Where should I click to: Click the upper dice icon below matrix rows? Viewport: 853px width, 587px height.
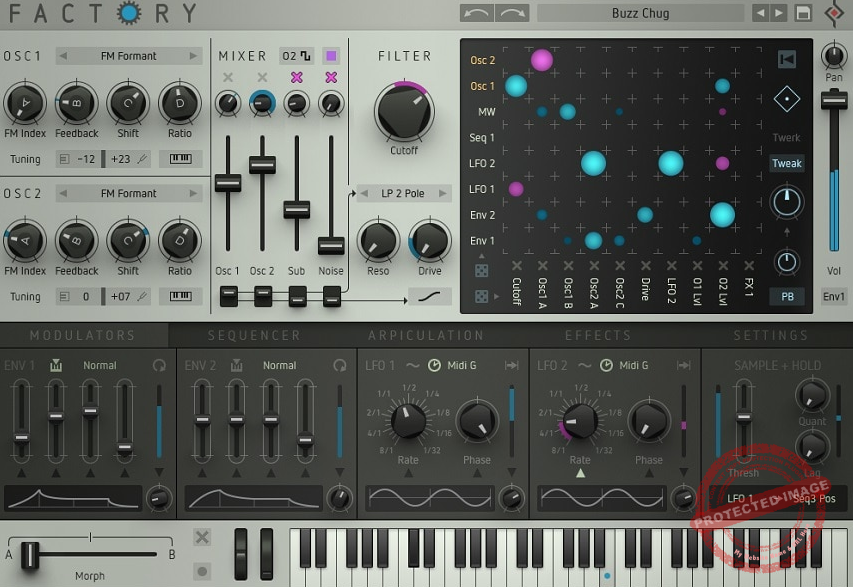pyautogui.click(x=481, y=270)
